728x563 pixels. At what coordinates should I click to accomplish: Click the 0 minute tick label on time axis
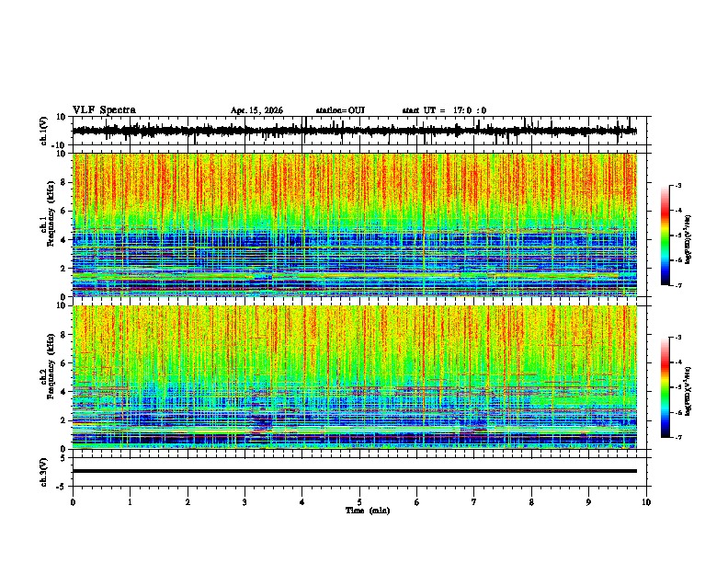click(73, 502)
